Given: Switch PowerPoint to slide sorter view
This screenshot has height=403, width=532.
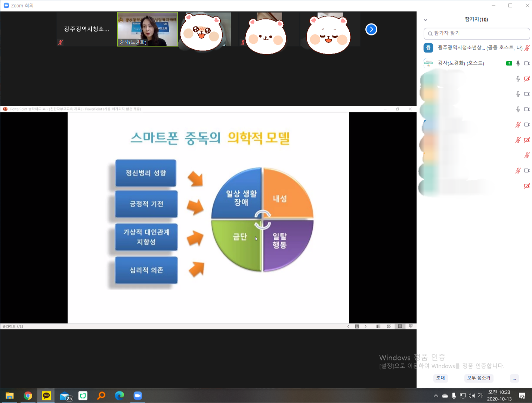Looking at the screenshot, I should coord(389,326).
